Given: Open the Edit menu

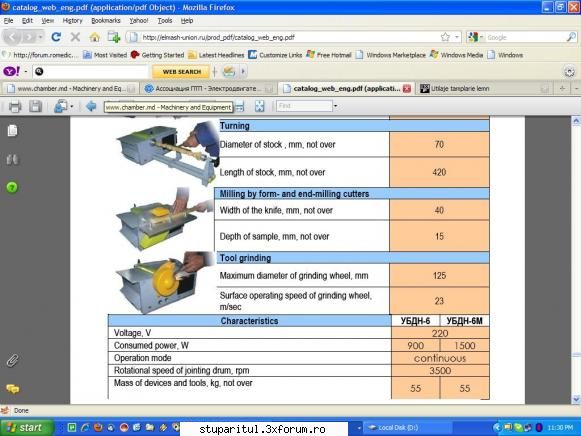Looking at the screenshot, I should pyautogui.click(x=27, y=21).
